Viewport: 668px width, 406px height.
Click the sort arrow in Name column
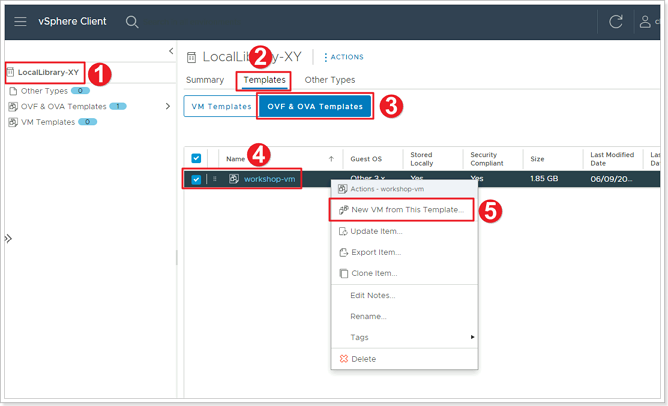[x=331, y=159]
